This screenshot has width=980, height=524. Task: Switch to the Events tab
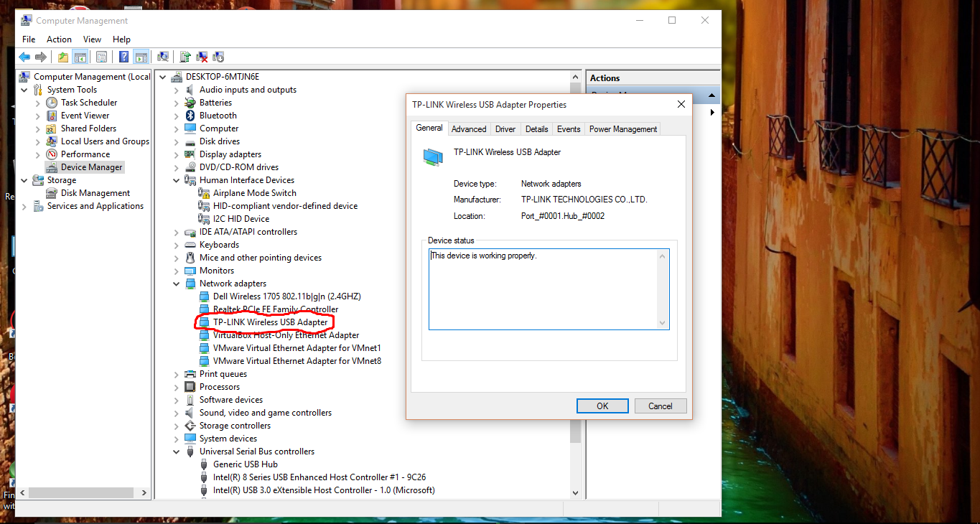pos(569,129)
